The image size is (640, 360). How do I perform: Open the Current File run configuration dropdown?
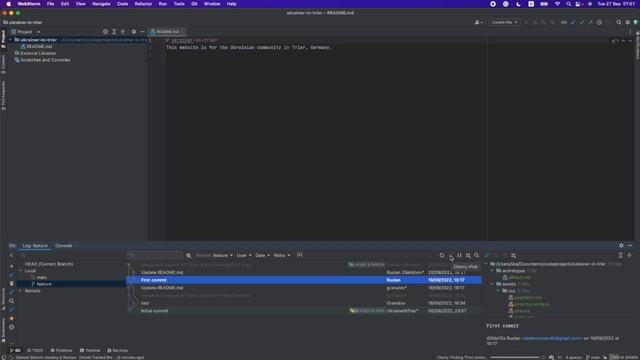coord(504,22)
